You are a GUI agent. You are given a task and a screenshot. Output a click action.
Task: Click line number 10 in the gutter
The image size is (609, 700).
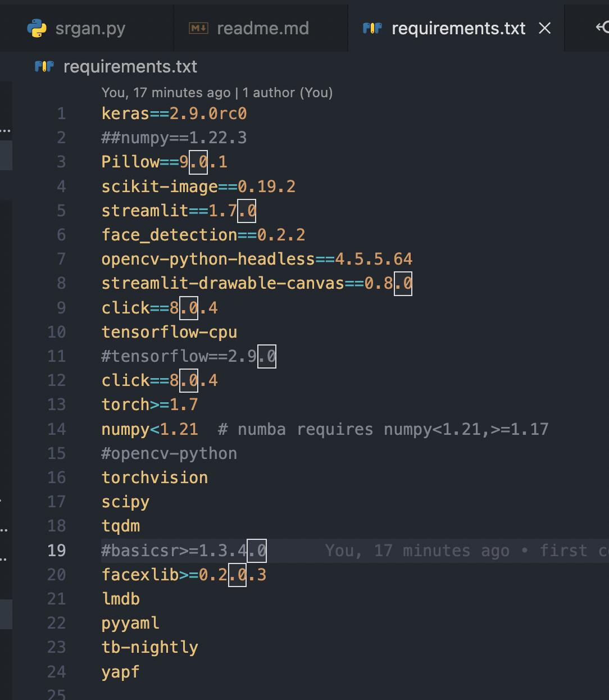(x=57, y=332)
